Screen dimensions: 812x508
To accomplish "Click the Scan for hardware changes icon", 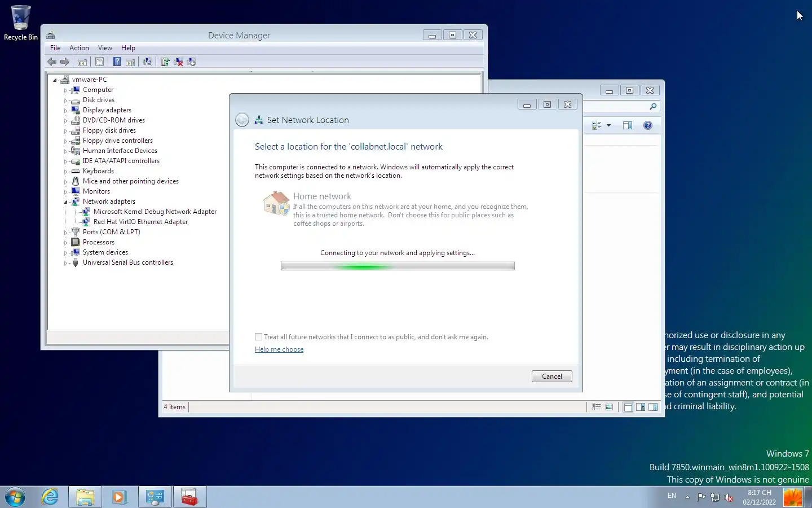I will (148, 62).
